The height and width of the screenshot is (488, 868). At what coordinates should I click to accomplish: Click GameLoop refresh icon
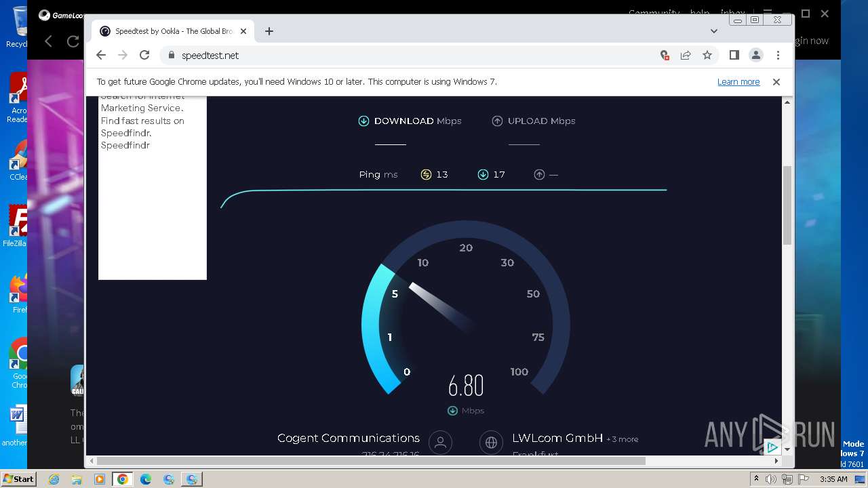73,41
